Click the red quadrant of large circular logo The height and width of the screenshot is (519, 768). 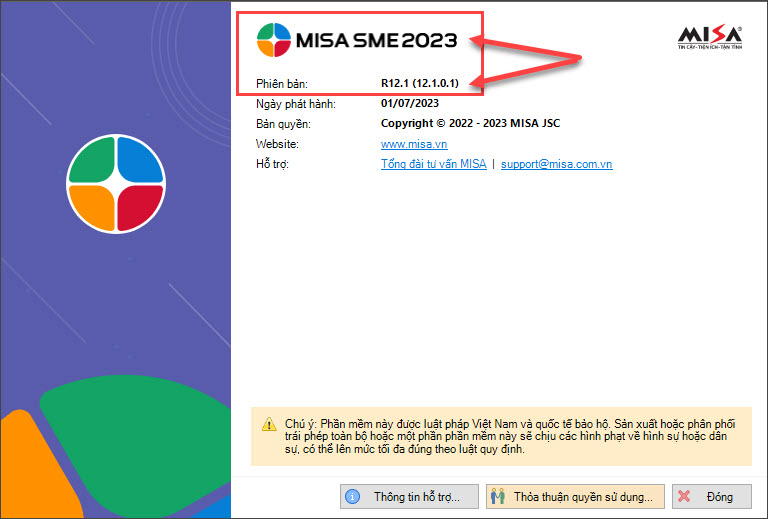tap(138, 206)
